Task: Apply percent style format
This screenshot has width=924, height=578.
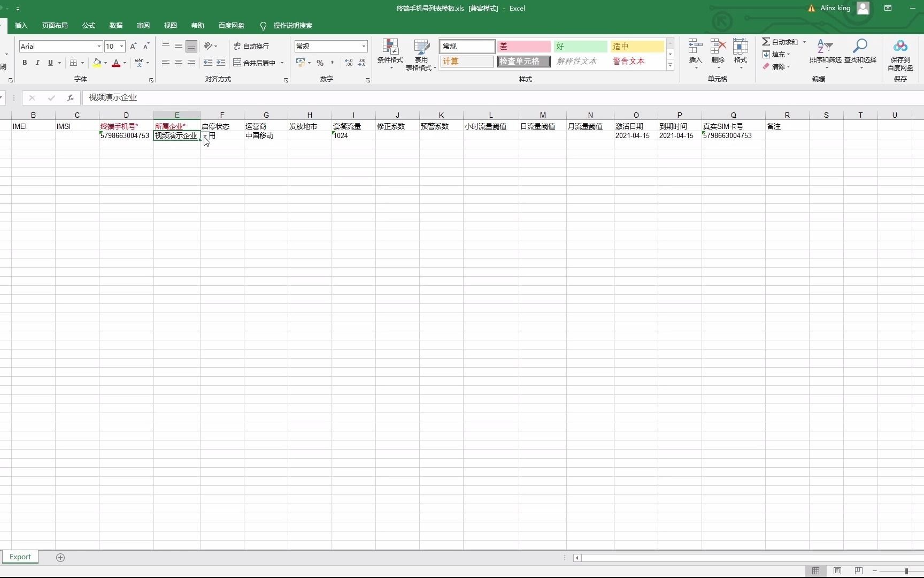Action: tap(320, 63)
